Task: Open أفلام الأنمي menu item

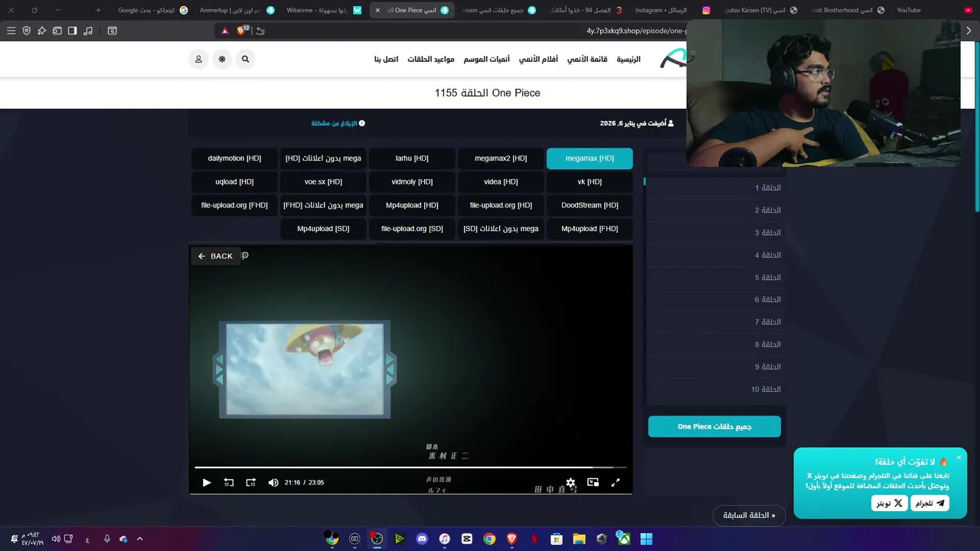Action: pos(538,59)
